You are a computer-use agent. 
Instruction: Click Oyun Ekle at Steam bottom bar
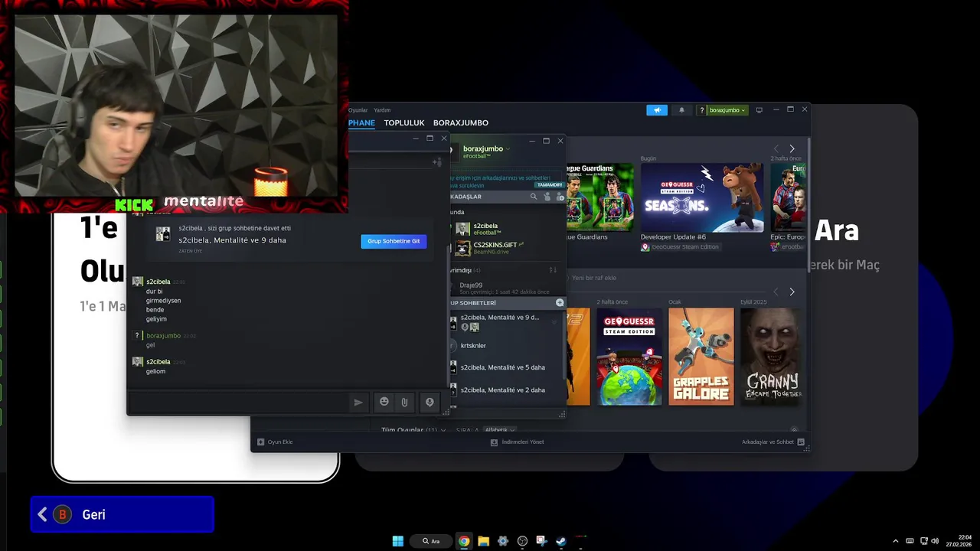pos(276,442)
